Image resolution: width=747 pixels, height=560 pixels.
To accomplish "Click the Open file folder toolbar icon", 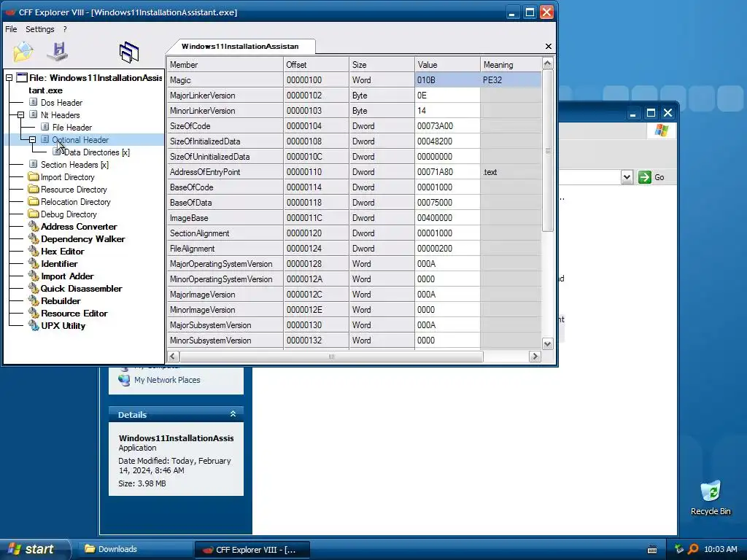I will (x=23, y=52).
